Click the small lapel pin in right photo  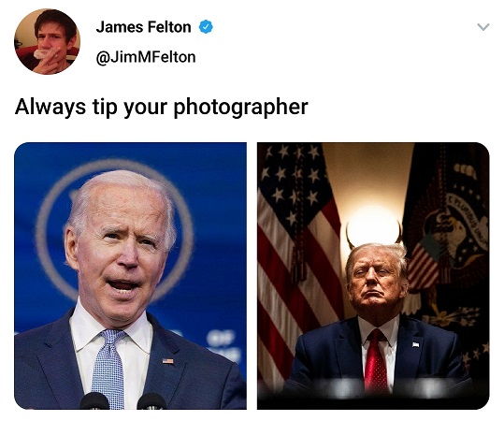pyautogui.click(x=415, y=345)
